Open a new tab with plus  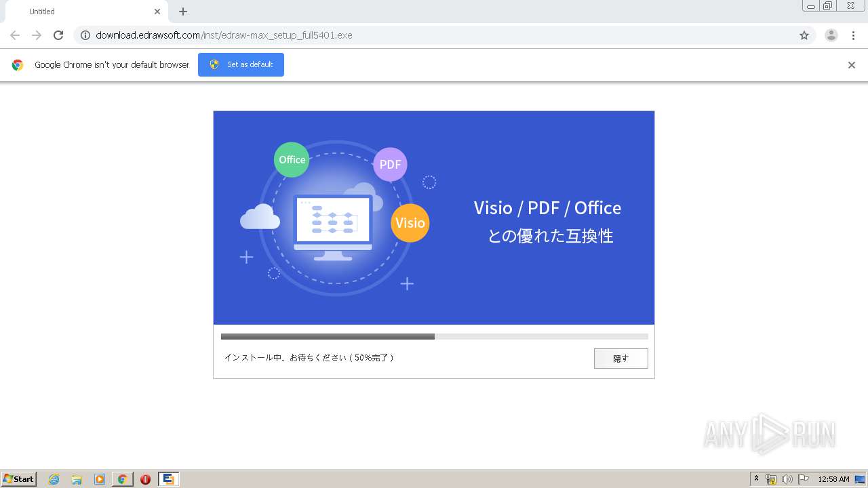click(183, 12)
